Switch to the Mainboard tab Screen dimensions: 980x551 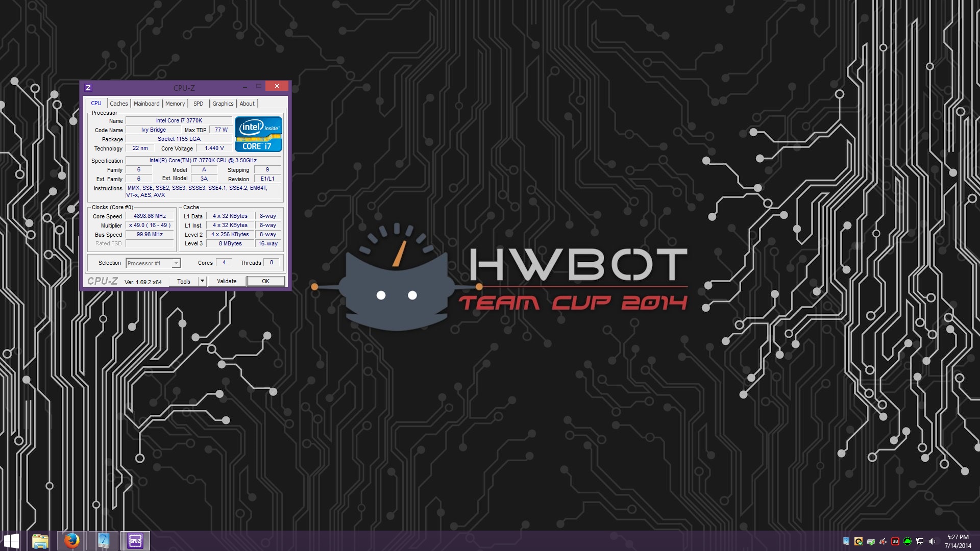click(146, 104)
